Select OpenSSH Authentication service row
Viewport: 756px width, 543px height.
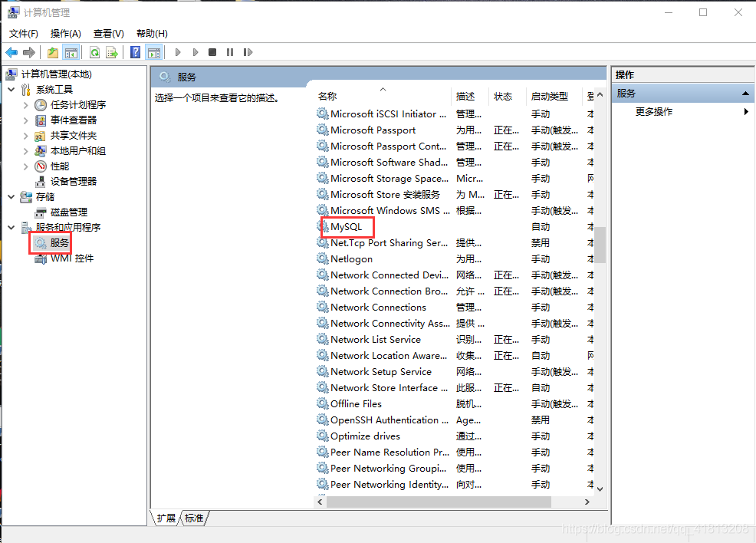[x=455, y=420]
